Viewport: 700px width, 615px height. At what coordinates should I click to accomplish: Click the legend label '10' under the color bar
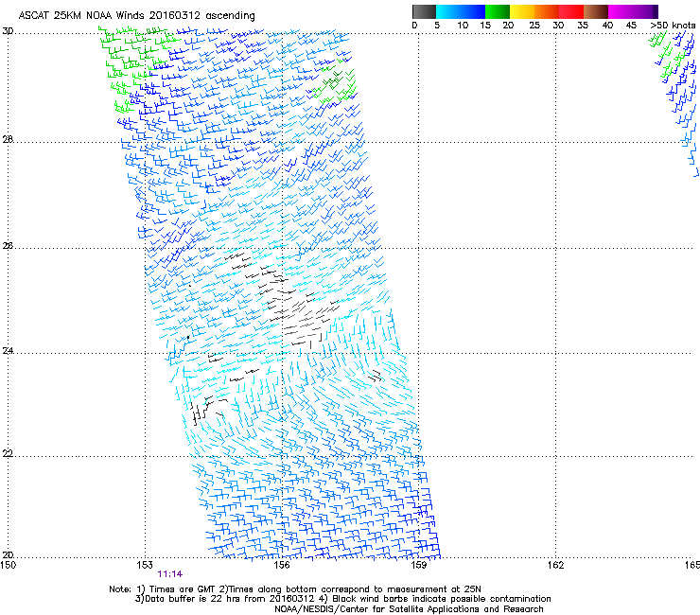click(x=463, y=26)
